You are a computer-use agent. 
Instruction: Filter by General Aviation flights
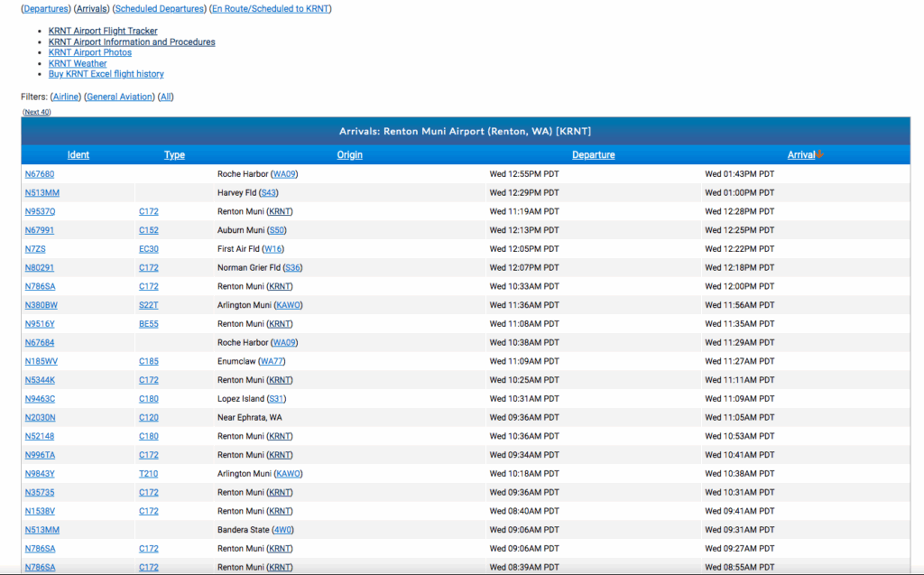119,97
